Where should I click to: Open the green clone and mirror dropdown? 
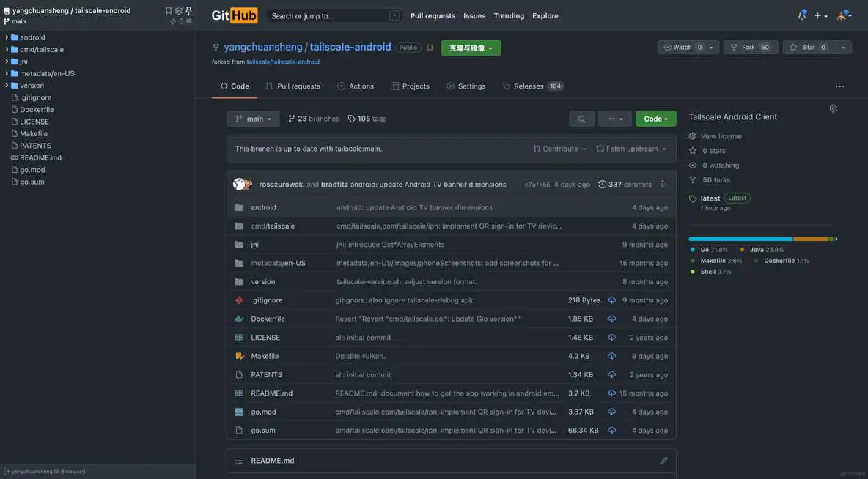tap(471, 48)
